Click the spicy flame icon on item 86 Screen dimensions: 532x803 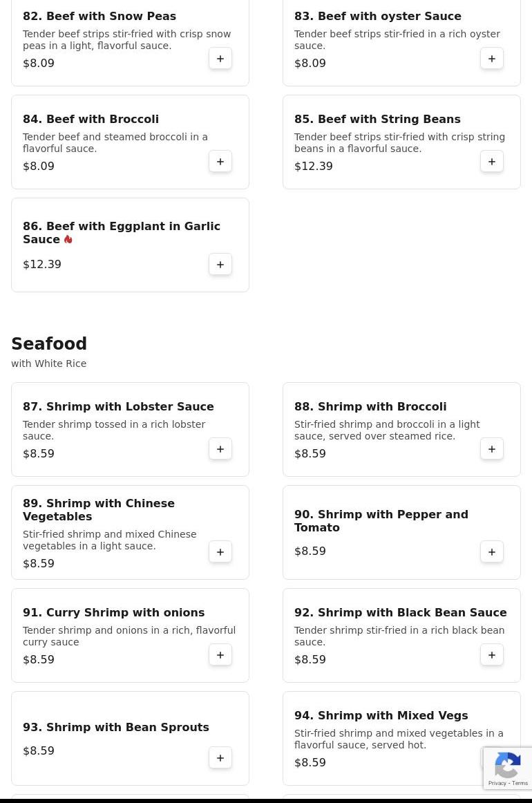pos(68,239)
